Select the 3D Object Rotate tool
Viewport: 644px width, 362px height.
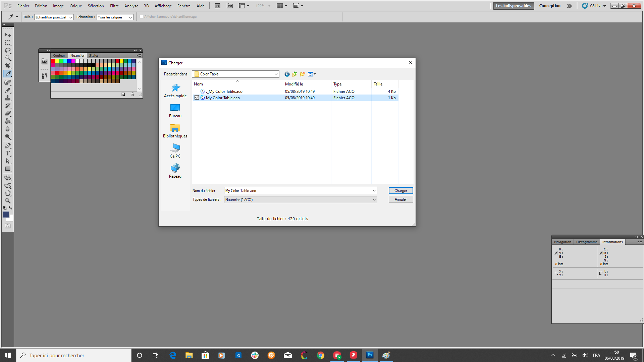[8, 178]
